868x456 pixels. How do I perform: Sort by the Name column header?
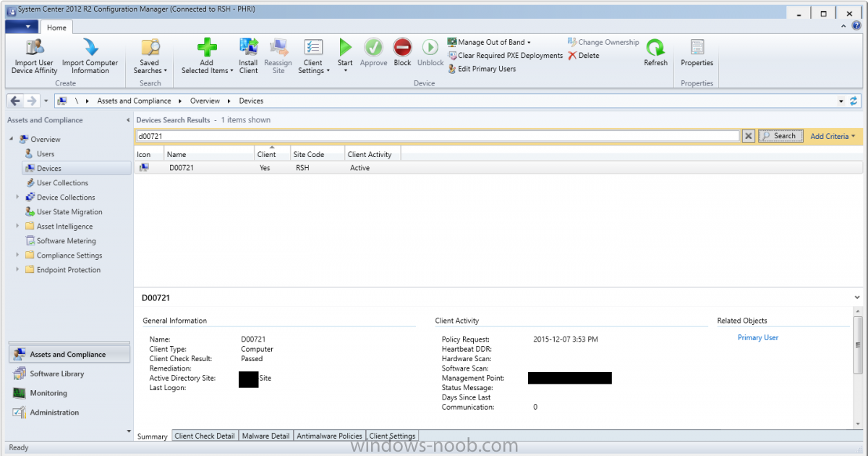(x=208, y=154)
